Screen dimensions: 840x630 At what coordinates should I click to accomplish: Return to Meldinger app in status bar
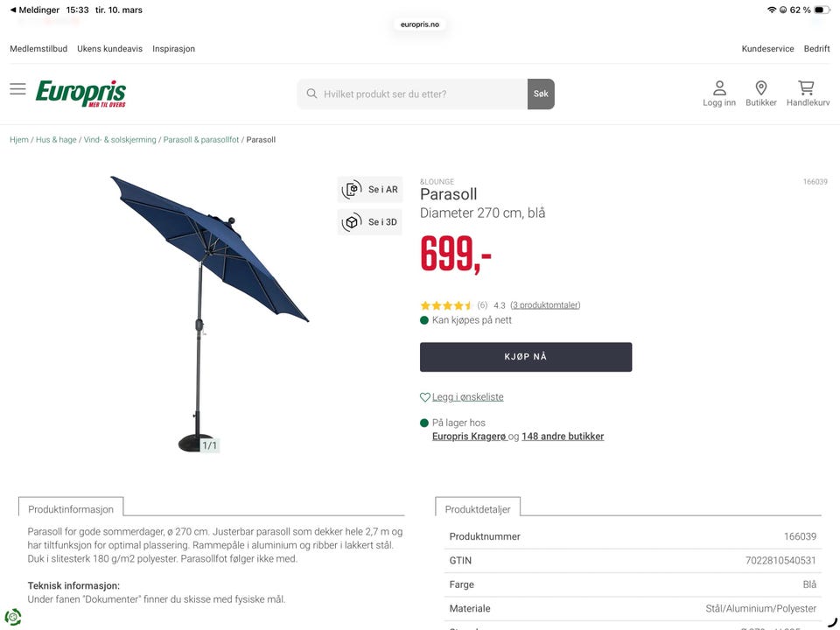(x=34, y=10)
